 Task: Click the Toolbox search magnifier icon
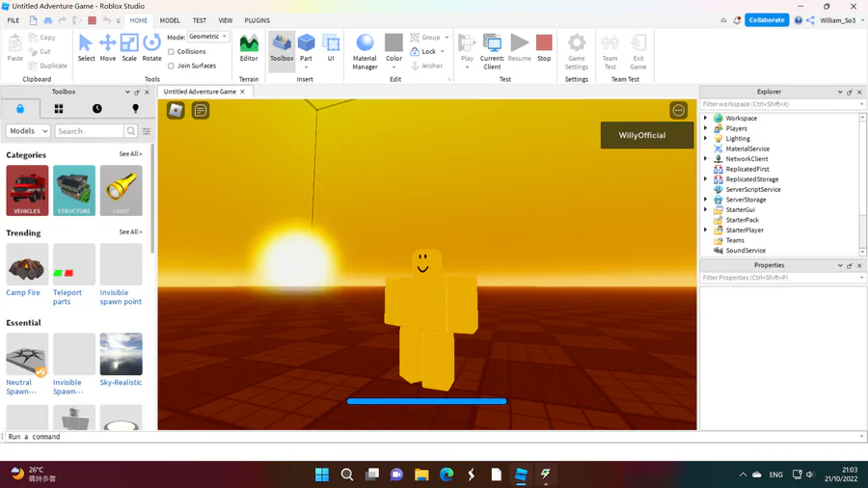coord(130,131)
